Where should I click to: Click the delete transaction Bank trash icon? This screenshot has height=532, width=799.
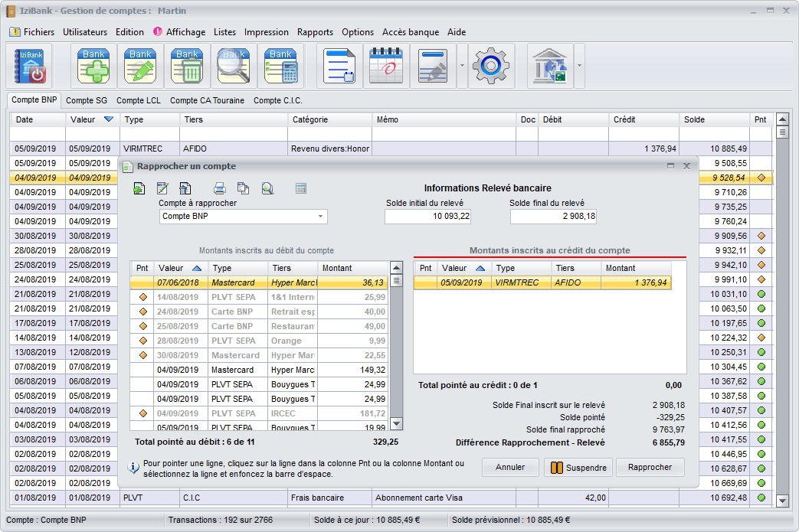pyautogui.click(x=188, y=67)
